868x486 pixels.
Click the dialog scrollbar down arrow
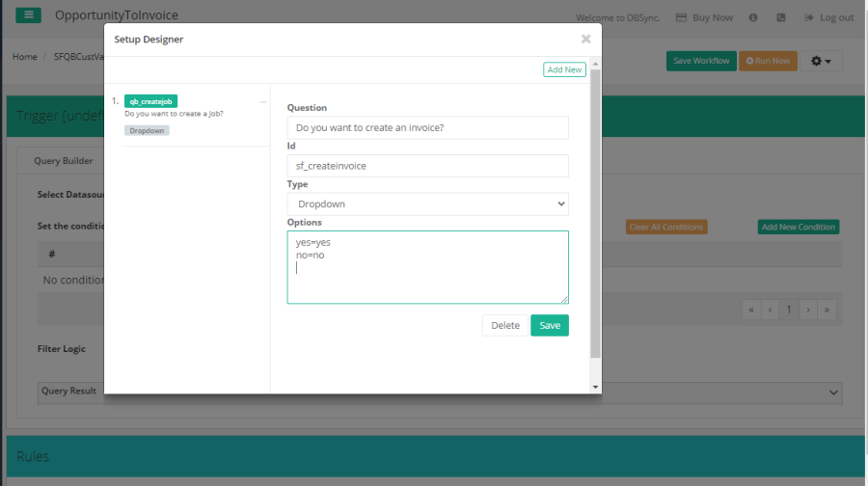tap(595, 387)
